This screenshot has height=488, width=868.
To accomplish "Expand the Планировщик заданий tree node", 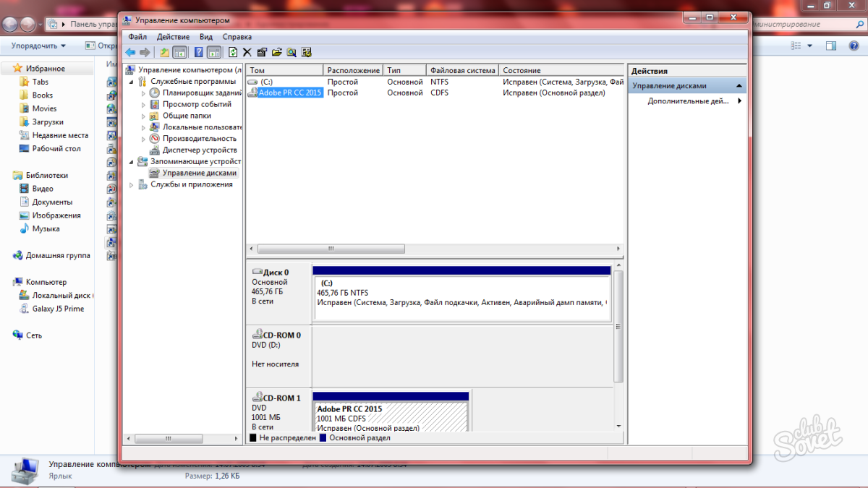I will click(143, 93).
